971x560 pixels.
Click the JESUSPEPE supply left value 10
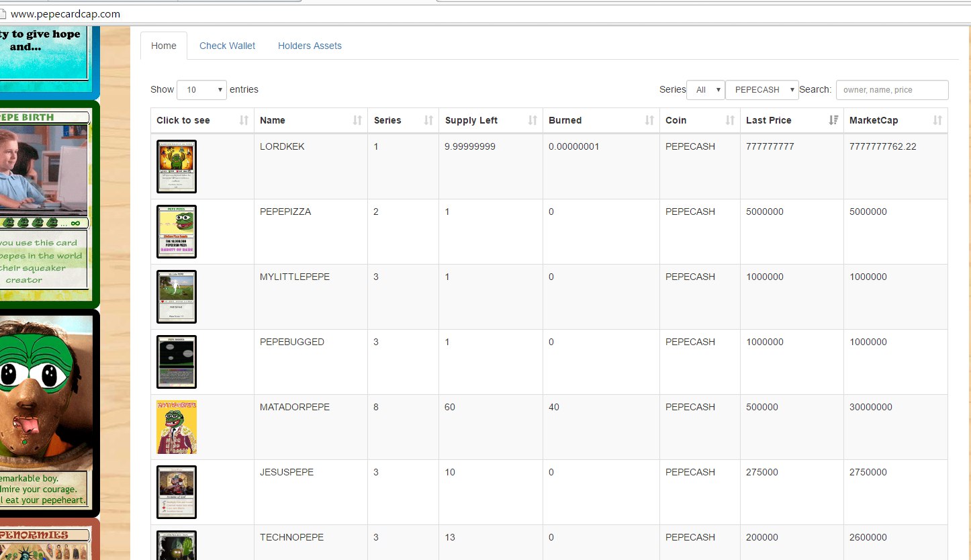450,472
